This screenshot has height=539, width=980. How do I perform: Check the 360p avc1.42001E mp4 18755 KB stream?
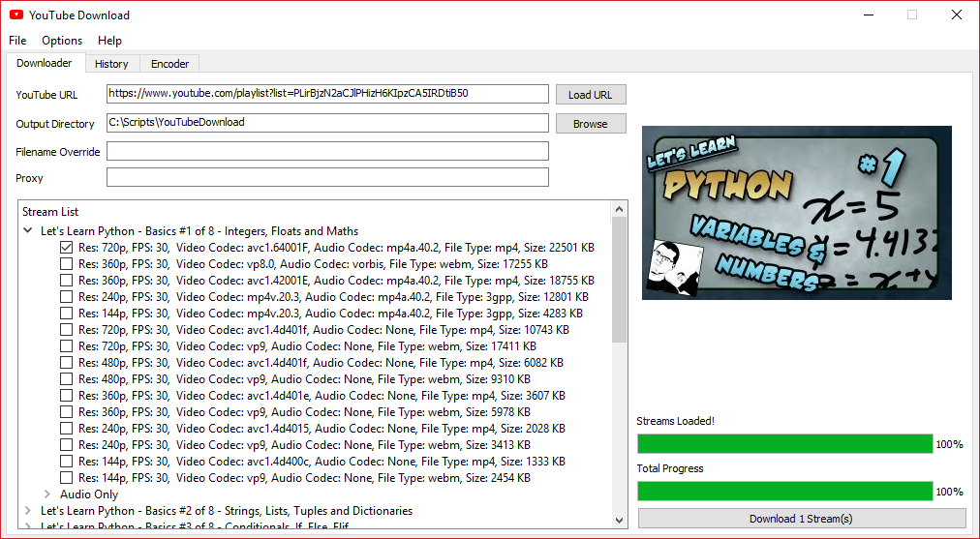pyautogui.click(x=66, y=281)
